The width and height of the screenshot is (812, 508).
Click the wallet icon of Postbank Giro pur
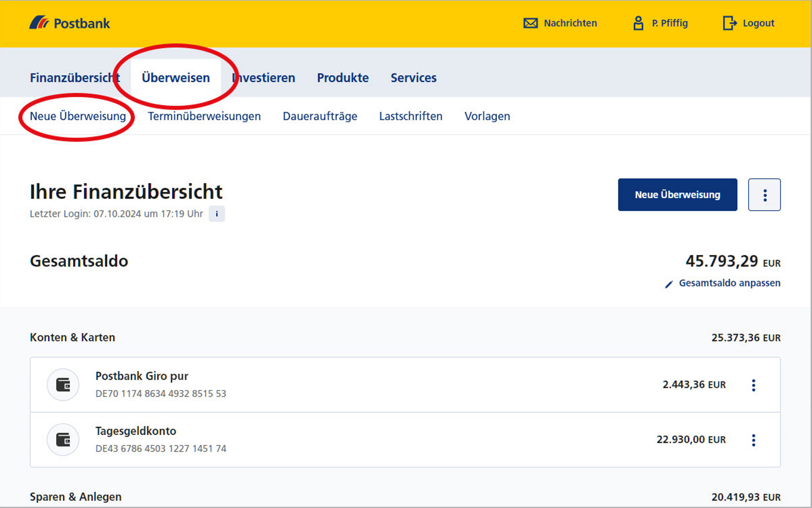[x=63, y=385]
